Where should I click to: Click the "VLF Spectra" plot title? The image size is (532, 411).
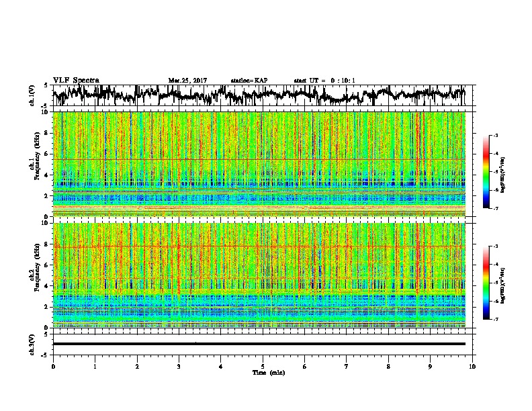(76, 81)
